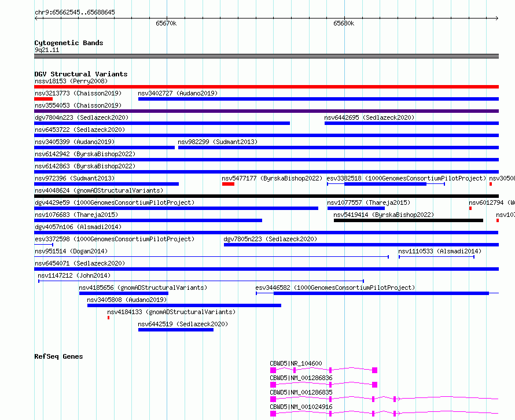Screen dimensions: 515x420
Task: Click the black nsv5419414 variant bar
Action: tap(409, 220)
